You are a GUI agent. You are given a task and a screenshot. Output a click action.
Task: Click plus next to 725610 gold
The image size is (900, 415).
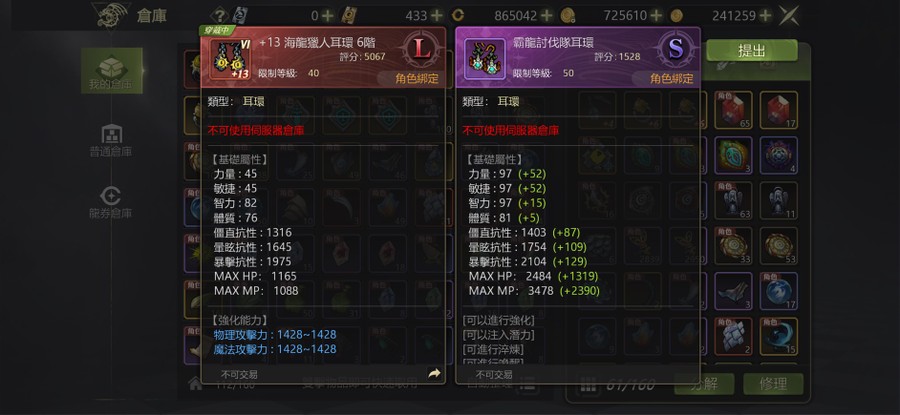point(656,15)
